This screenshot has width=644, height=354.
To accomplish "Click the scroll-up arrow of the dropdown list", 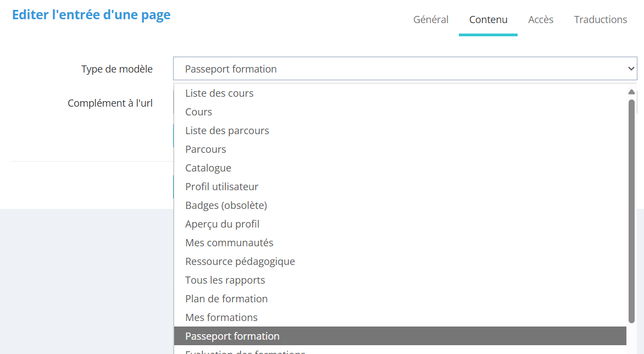I will (x=631, y=91).
